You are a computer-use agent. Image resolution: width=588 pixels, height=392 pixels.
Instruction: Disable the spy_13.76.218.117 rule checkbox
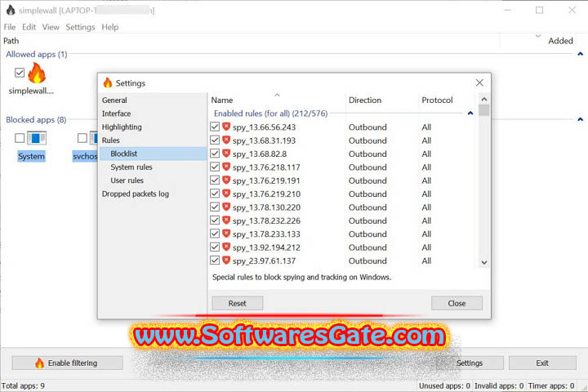[x=215, y=167]
